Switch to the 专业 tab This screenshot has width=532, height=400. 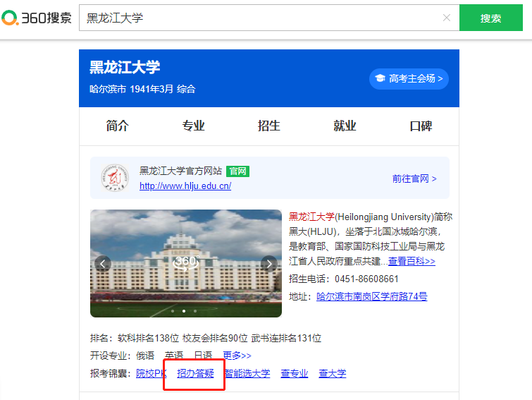193,126
